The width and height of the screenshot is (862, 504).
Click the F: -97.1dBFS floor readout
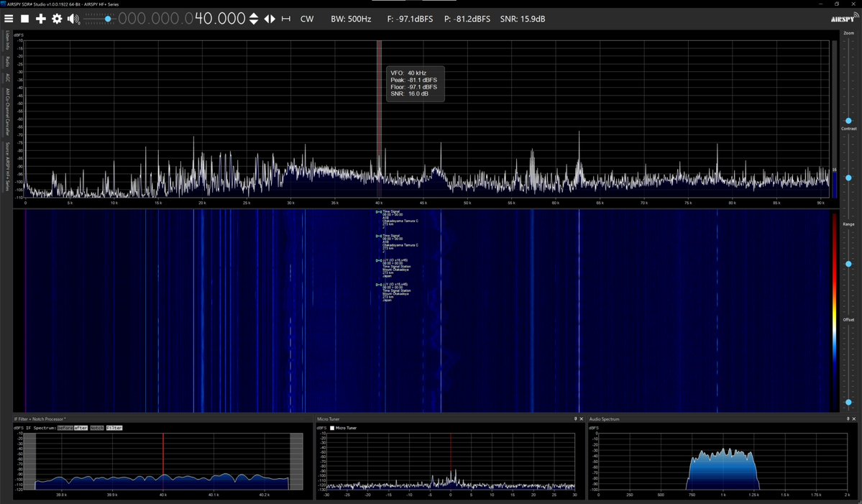pos(410,19)
